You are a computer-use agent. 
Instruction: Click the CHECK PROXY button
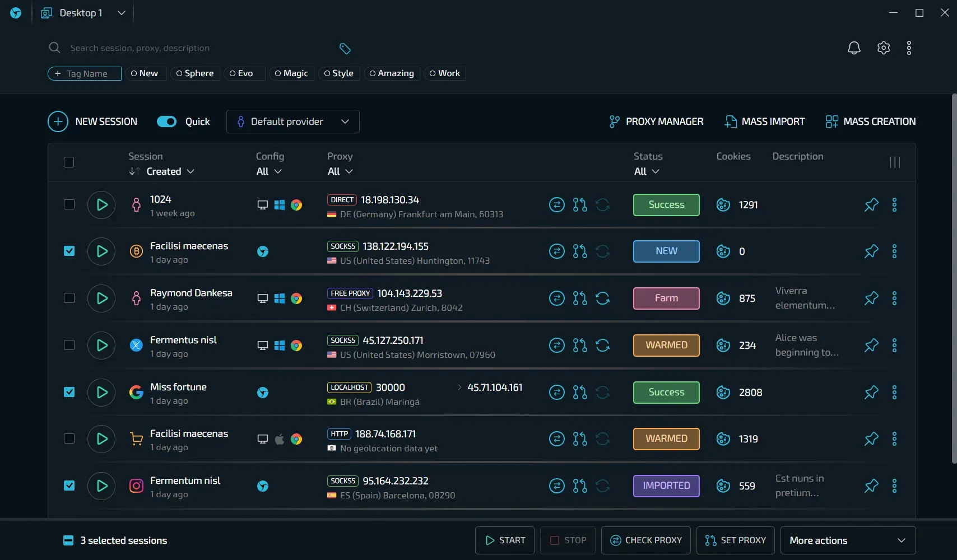645,540
